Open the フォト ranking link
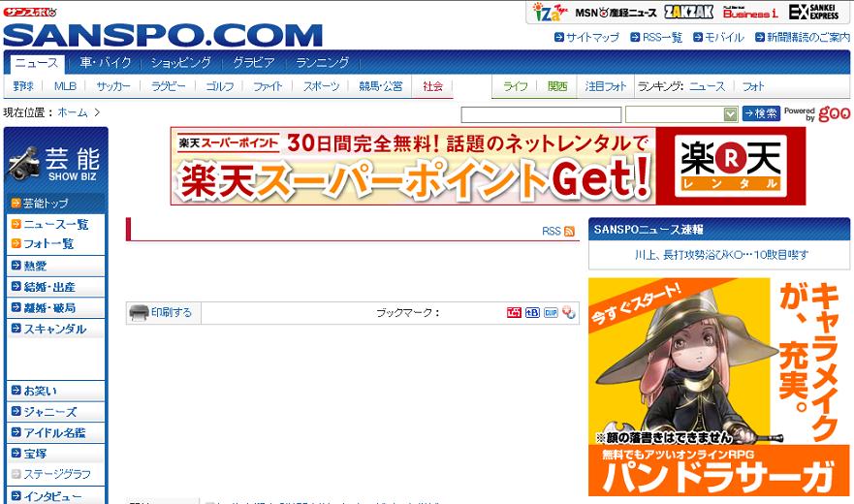Image resolution: width=854 pixels, height=504 pixels. tap(753, 86)
